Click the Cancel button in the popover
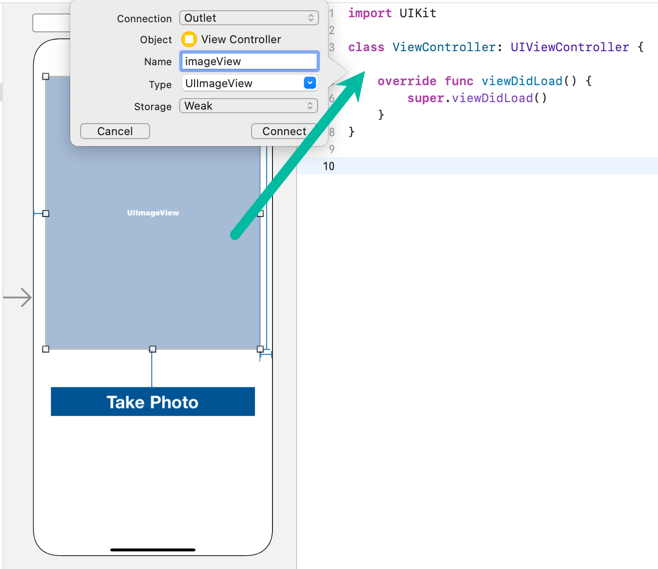658x569 pixels. point(115,131)
